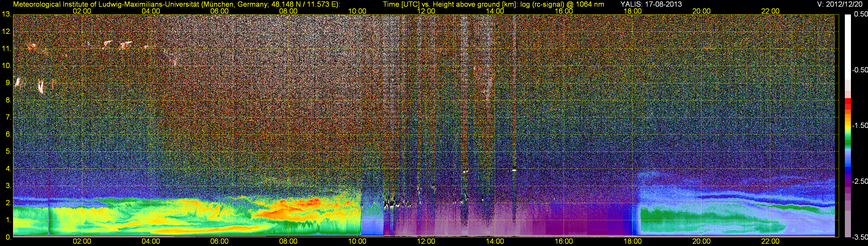Image resolution: width=868 pixels, height=246 pixels.
Task: Click the '0.' height axis label
Action: 8,237
